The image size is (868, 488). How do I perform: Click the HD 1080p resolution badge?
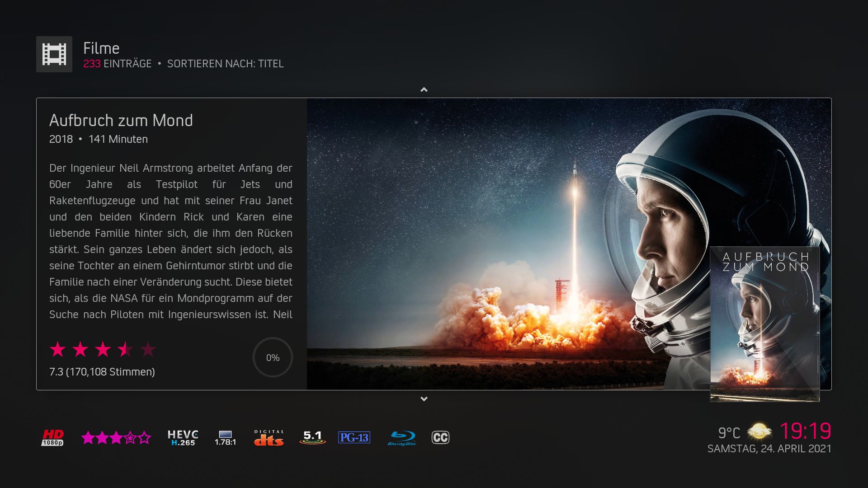[x=52, y=437]
